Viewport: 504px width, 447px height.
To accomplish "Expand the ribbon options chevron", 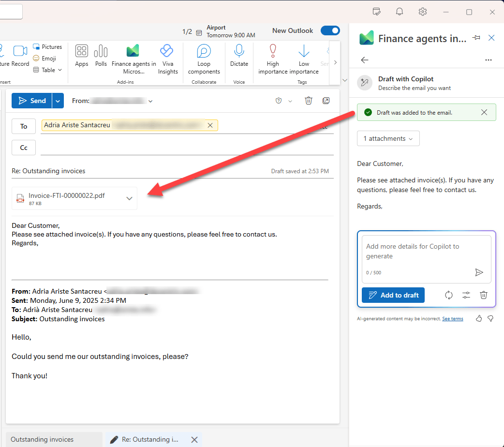I will [x=344, y=80].
